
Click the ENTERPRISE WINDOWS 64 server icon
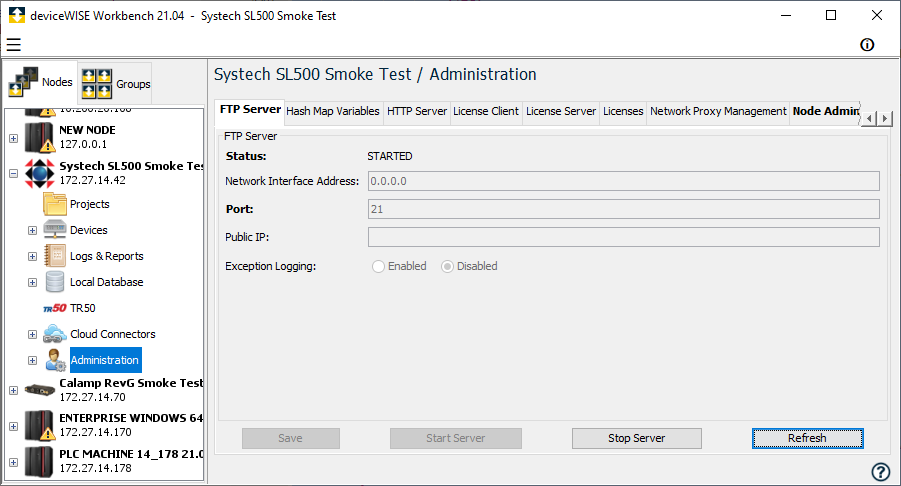point(40,425)
